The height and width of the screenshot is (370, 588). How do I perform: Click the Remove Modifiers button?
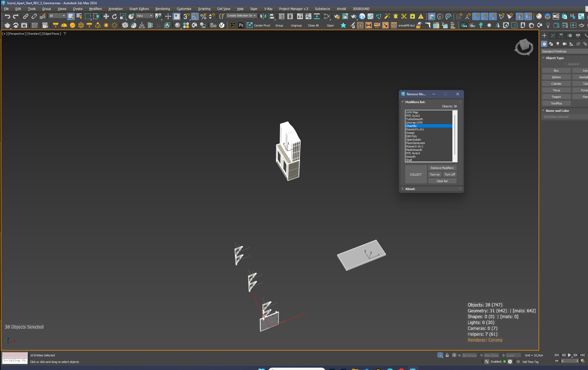[x=442, y=168]
